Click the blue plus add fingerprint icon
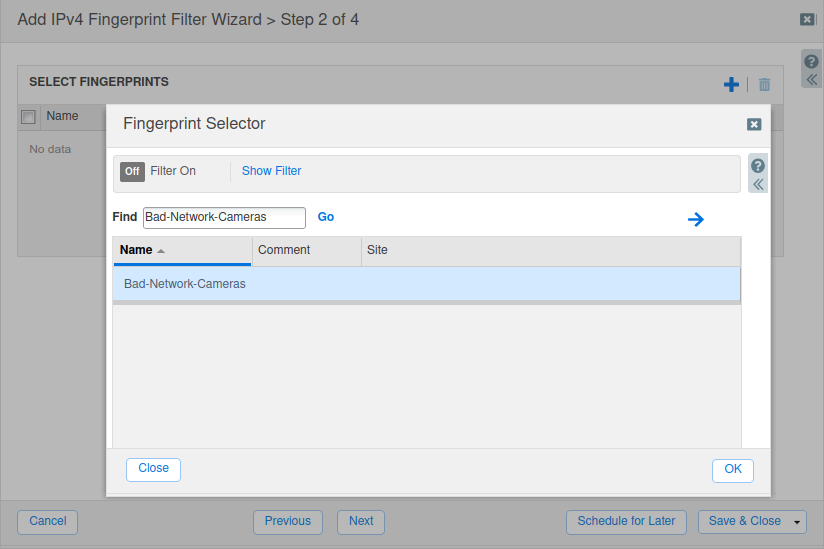This screenshot has height=549, width=824. [x=731, y=85]
